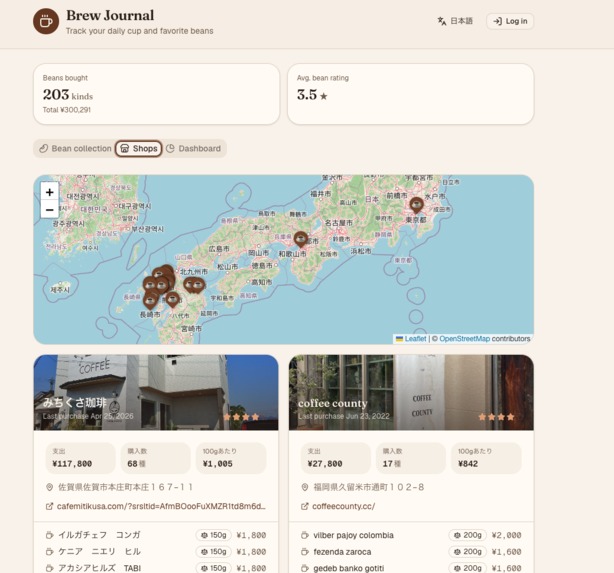Click the location pin beside 佐賀県佐賀市 address
This screenshot has width=614, height=573.
49,487
